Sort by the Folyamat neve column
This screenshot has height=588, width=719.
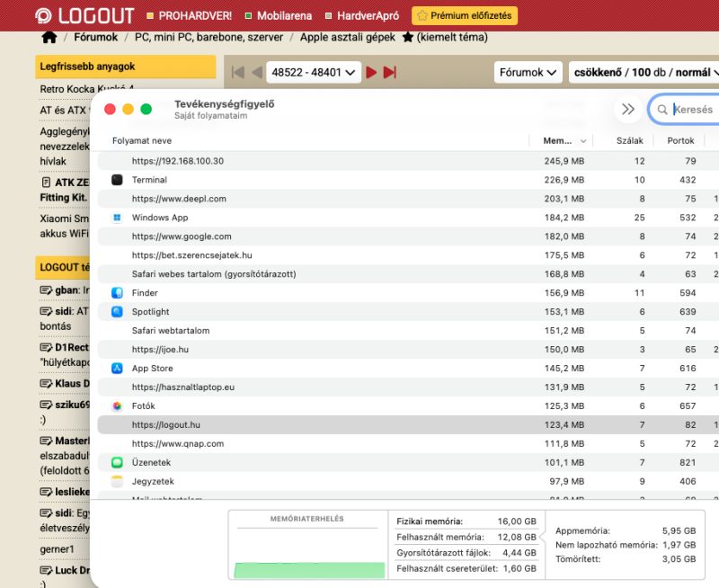tap(142, 141)
